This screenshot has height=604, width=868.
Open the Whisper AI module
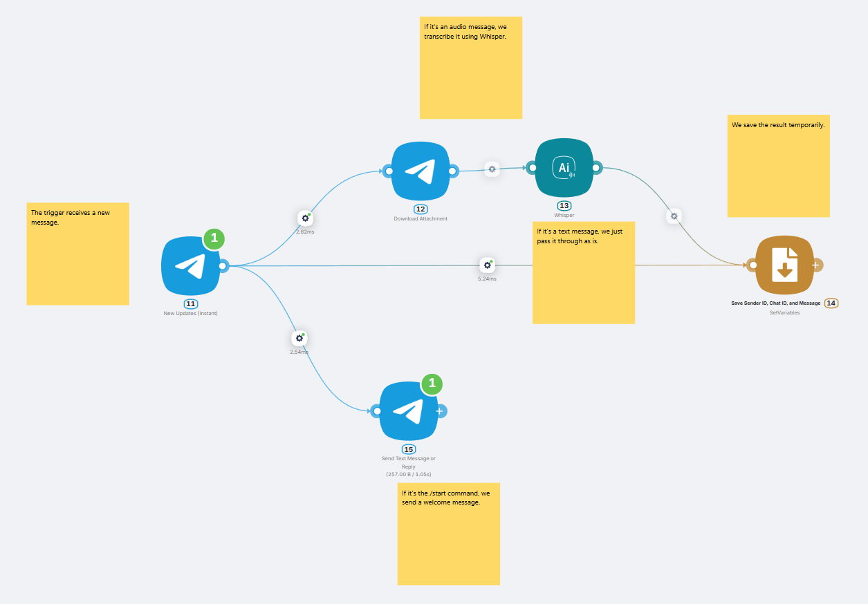(x=564, y=168)
